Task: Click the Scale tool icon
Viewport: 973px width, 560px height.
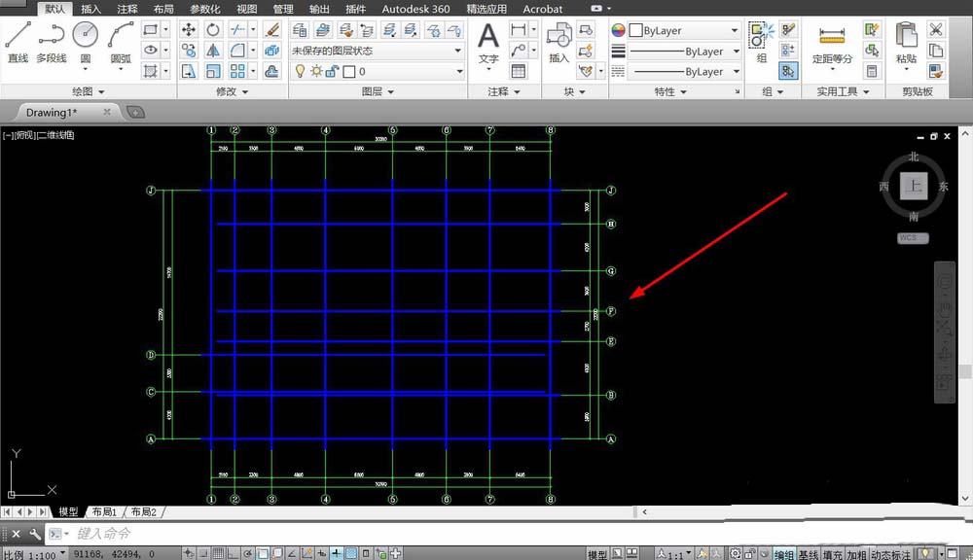Action: click(x=213, y=71)
